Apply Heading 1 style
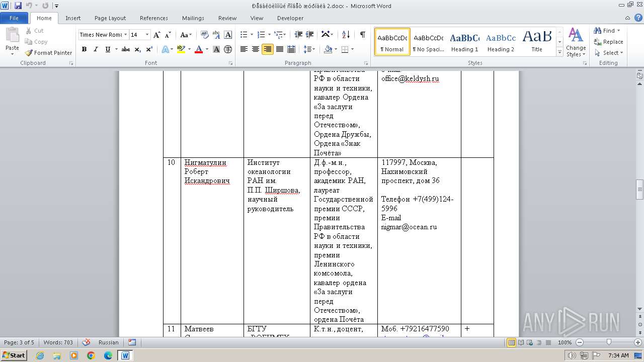Viewport: 644px width, 362px height. click(464, 42)
